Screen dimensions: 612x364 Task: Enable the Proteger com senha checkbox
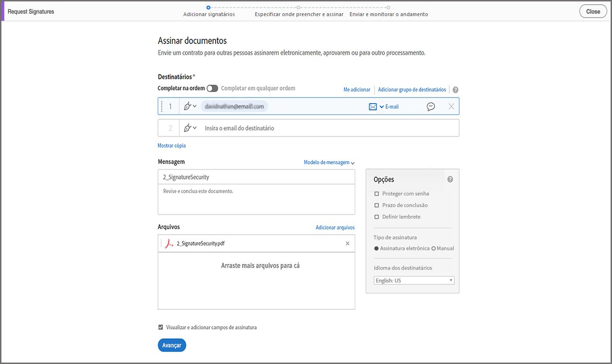click(376, 193)
